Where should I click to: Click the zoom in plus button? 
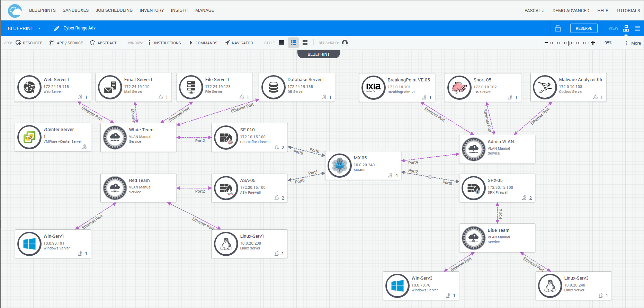pyautogui.click(x=593, y=43)
